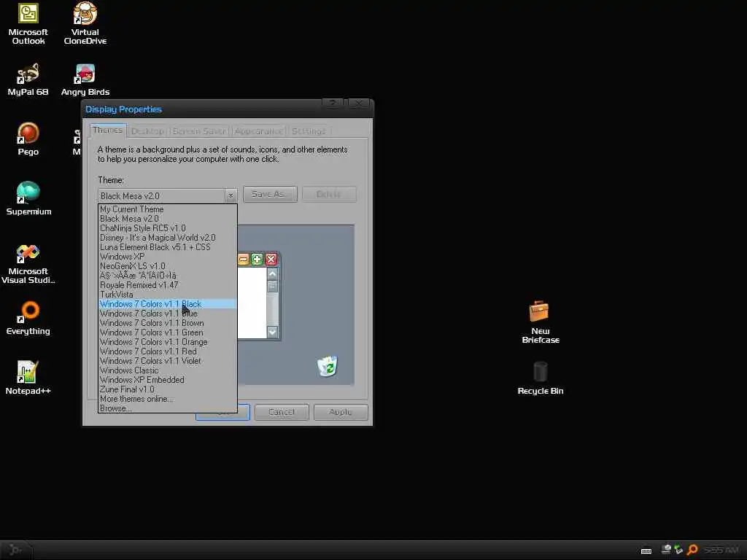
Task: Open the Virtual CloneDrive desktop icon
Action: [x=85, y=24]
